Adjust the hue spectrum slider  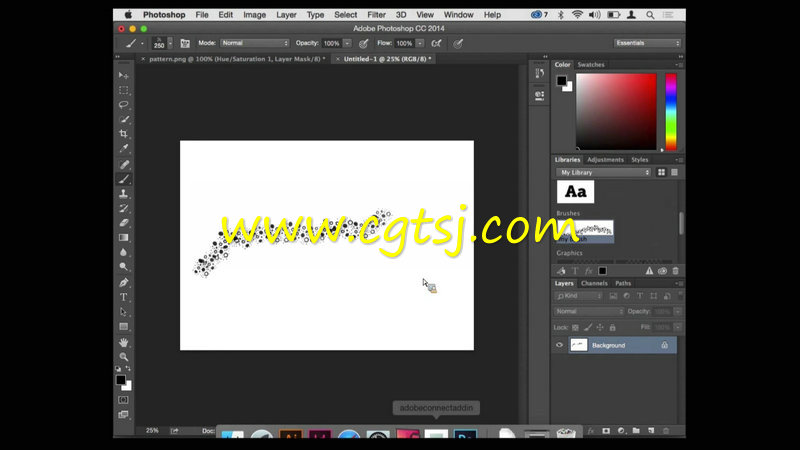pyautogui.click(x=671, y=112)
